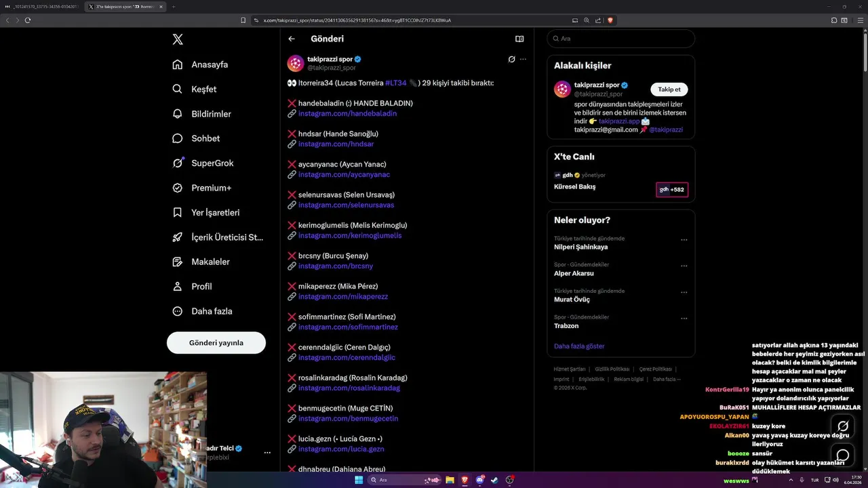The width and height of the screenshot is (868, 488).
Task: Open instagram.com/benmugecetin link
Action: pos(348,419)
